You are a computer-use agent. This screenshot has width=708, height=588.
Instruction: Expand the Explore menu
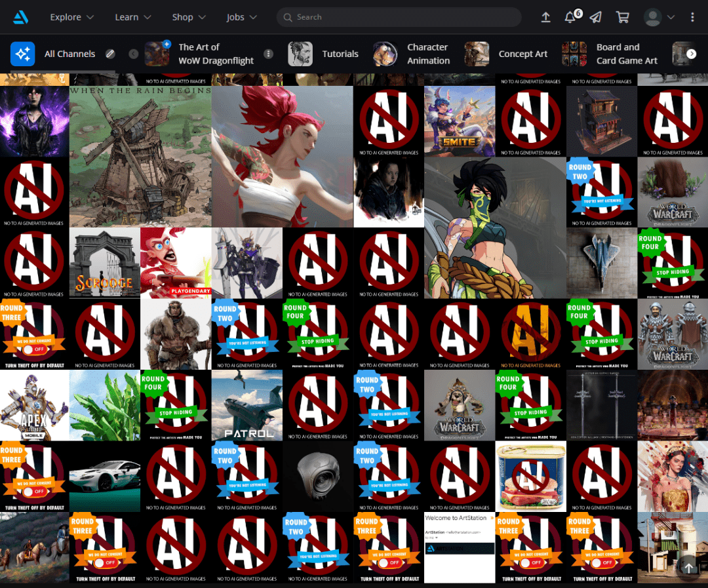point(72,17)
